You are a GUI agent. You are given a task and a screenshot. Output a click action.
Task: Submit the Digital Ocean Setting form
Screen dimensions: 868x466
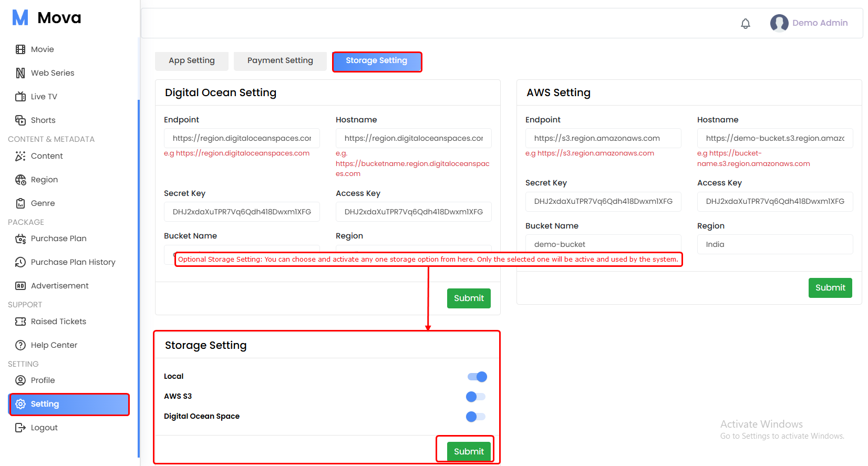pyautogui.click(x=468, y=298)
